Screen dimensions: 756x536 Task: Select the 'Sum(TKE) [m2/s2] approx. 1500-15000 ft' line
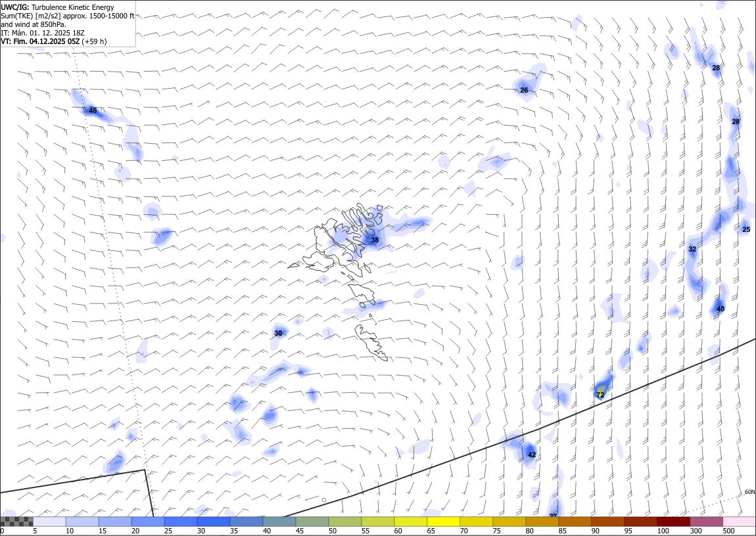click(x=68, y=16)
